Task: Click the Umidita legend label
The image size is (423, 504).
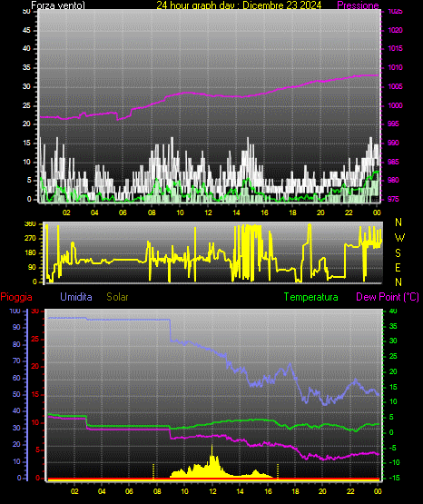Action: click(x=76, y=297)
